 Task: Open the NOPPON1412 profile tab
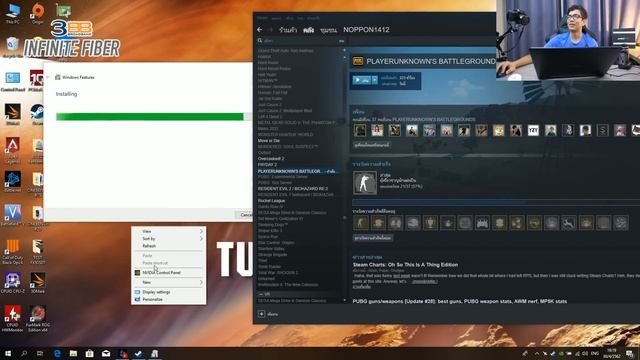[366, 30]
